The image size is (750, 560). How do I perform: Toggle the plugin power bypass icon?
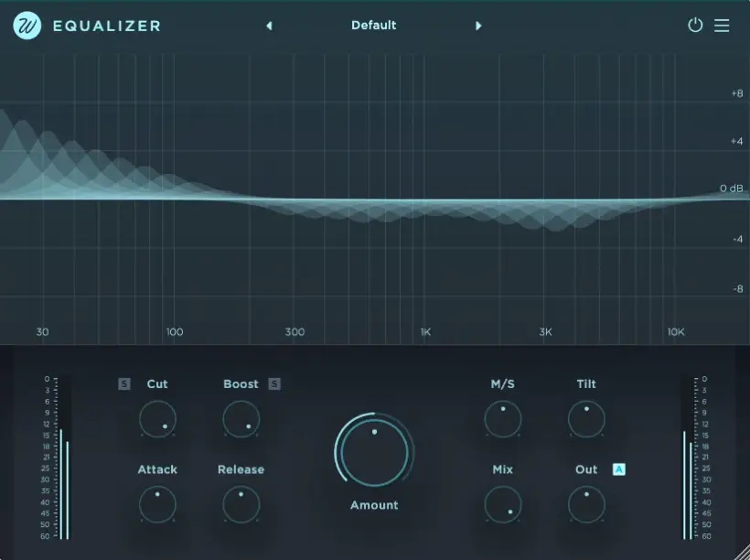pos(695,25)
